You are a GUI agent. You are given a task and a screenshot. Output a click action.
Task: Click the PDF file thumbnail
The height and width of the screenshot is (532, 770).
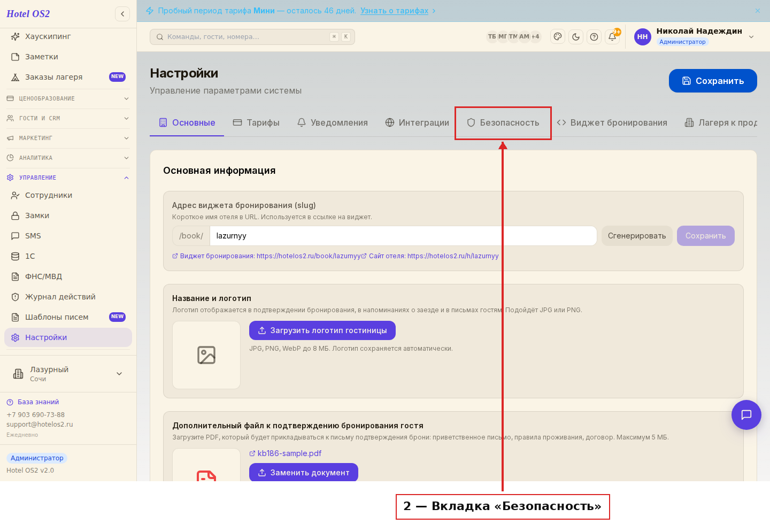coord(206,465)
